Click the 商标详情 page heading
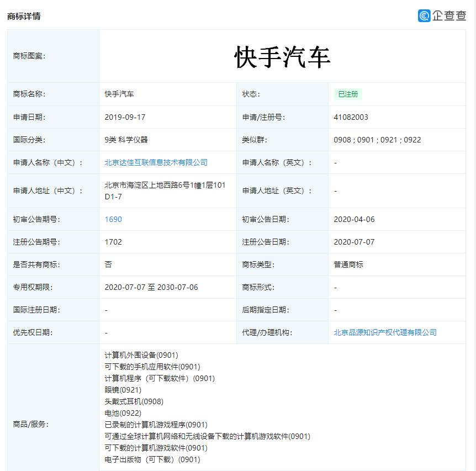The width and height of the screenshot is (476, 471). coord(24,16)
